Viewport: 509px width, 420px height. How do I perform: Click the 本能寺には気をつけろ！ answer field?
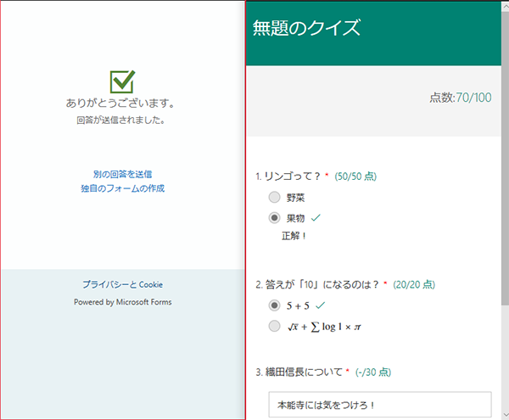[x=380, y=405]
